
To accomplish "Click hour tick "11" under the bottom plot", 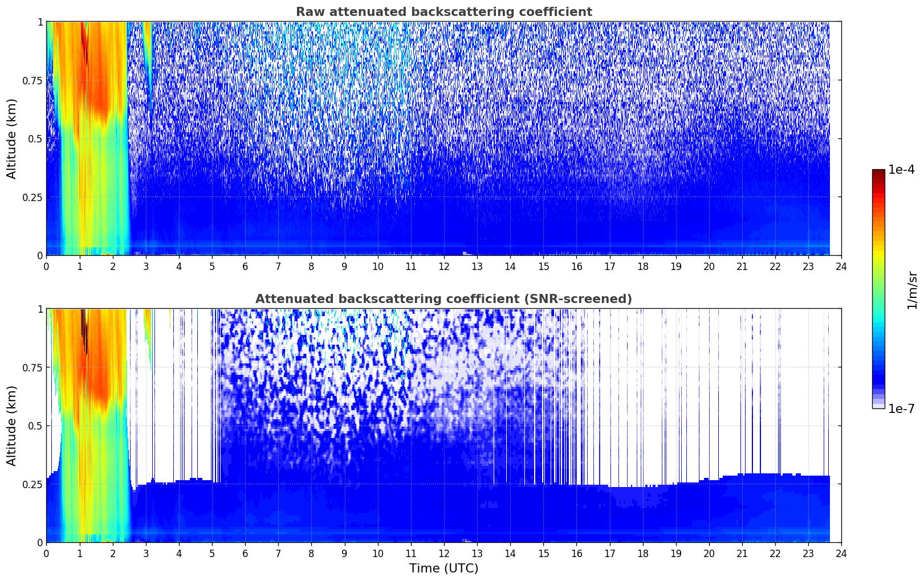I will click(x=410, y=553).
